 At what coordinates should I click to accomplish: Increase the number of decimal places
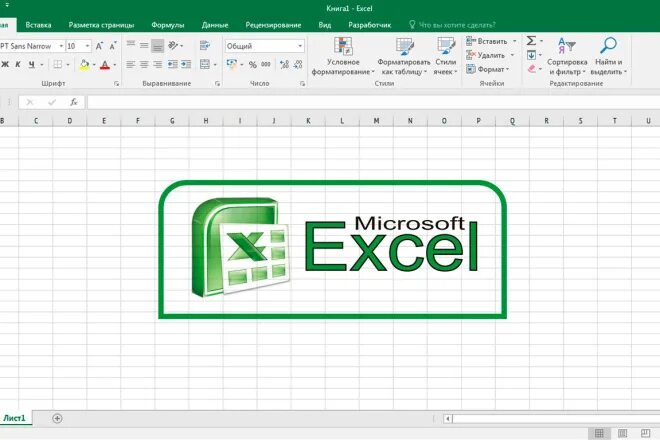284,64
